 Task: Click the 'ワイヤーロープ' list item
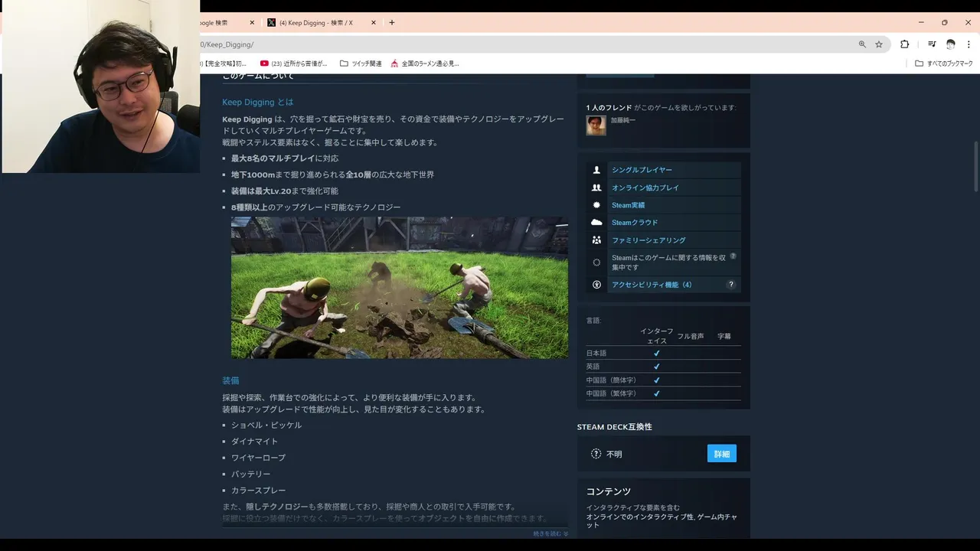coord(259,458)
